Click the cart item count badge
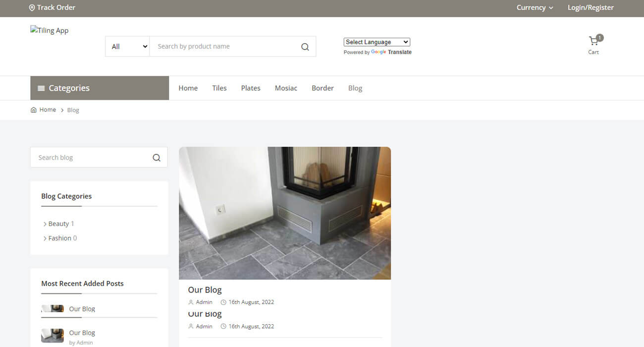Screen dimensions: 644x347 [x=600, y=38]
